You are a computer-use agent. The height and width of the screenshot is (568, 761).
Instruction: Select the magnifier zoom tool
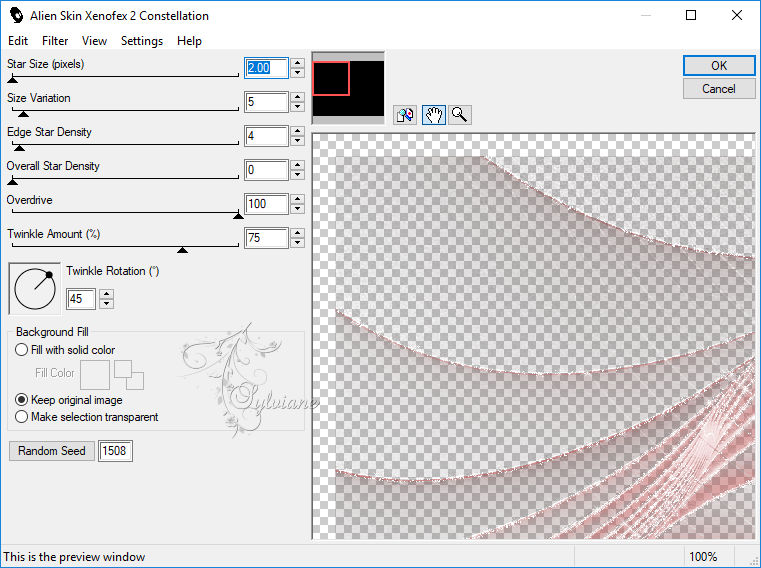[x=460, y=115]
